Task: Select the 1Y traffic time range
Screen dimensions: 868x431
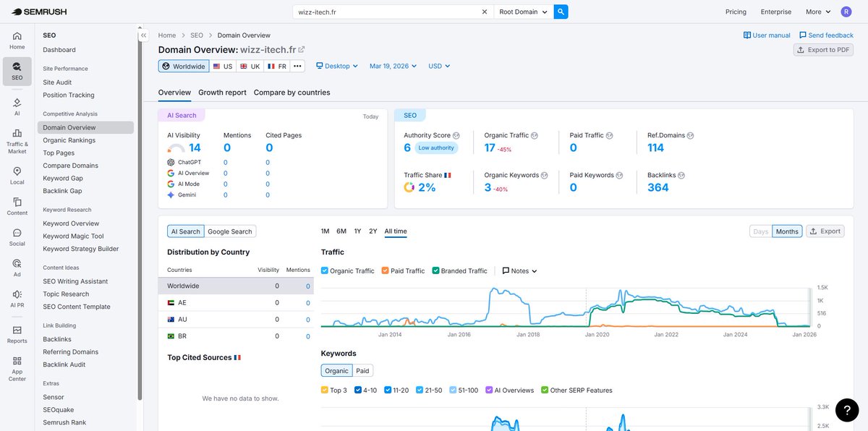Action: pos(357,231)
